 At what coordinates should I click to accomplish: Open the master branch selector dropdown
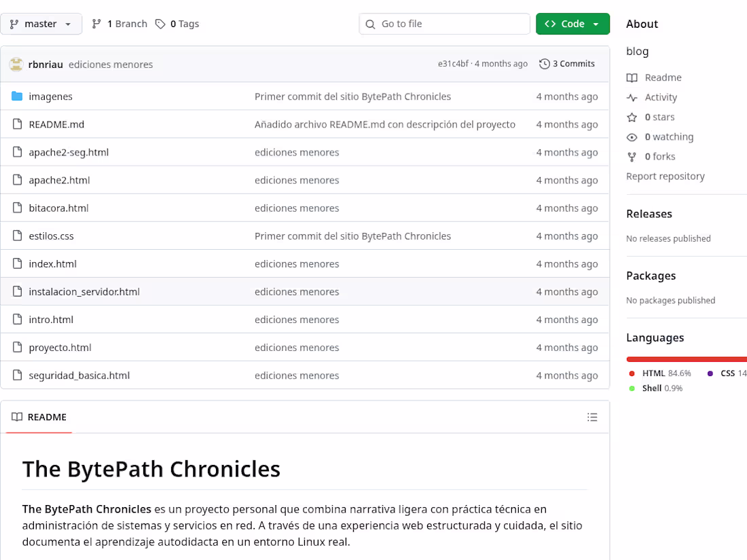41,23
